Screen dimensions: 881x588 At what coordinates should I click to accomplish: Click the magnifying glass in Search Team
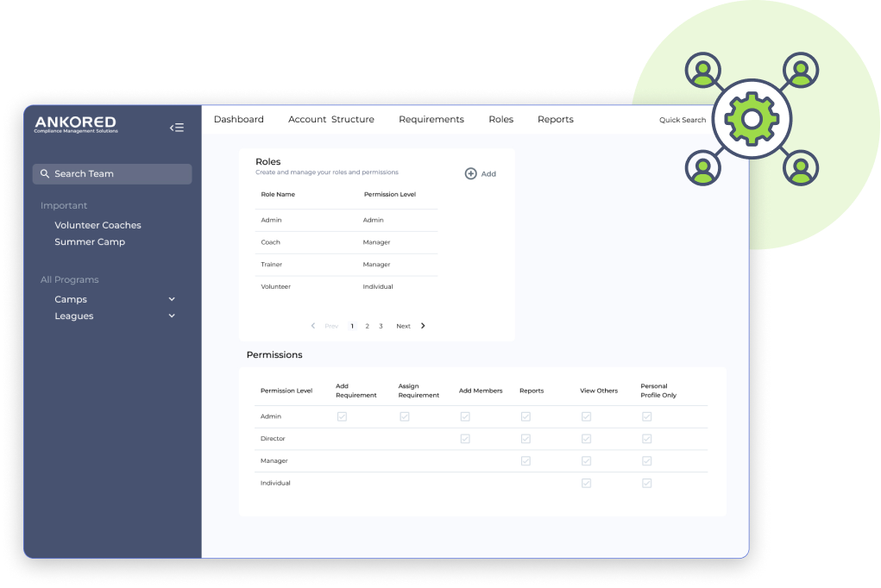tap(46, 174)
